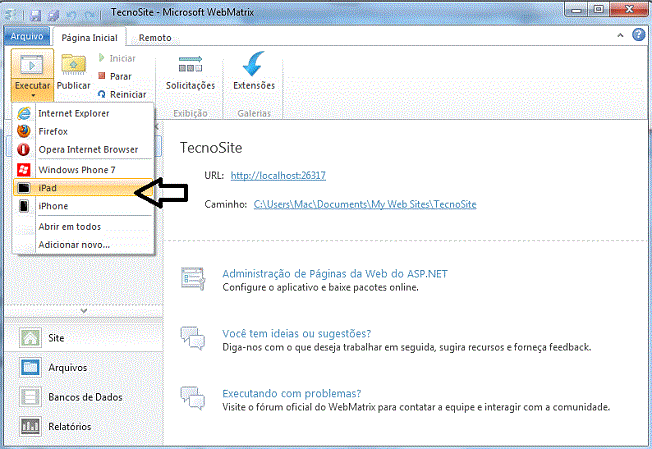This screenshot has width=652, height=449.
Task: Click the Executar run icon
Action: 32,64
